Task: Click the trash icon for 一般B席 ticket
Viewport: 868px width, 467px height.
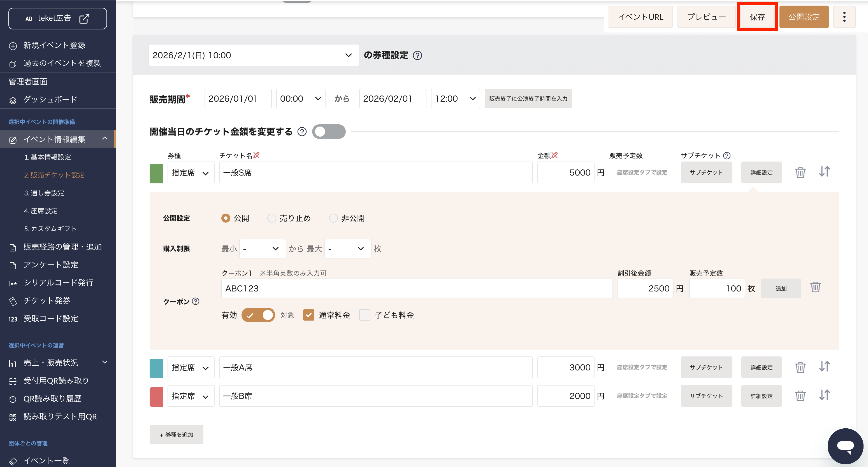Action: 800,396
